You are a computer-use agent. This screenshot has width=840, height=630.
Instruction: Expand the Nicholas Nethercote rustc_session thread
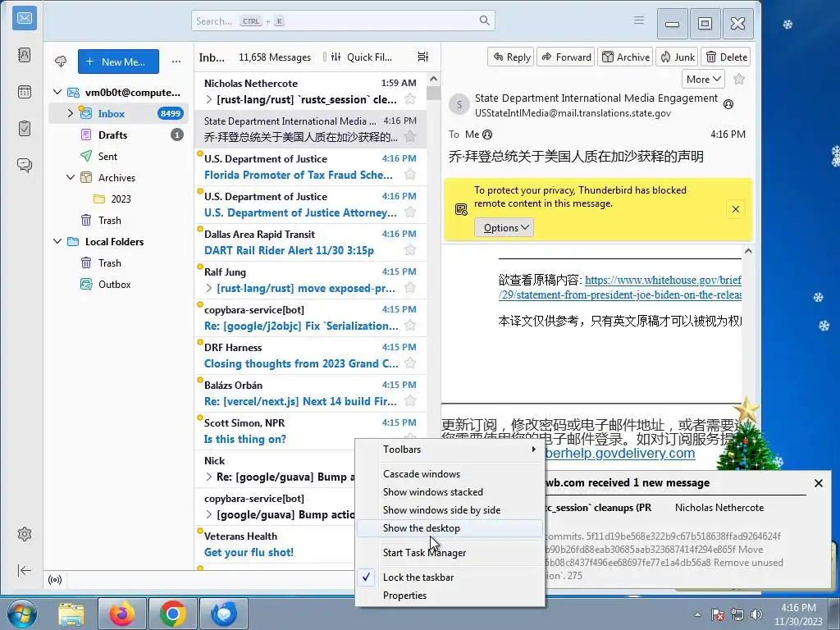[x=209, y=99]
